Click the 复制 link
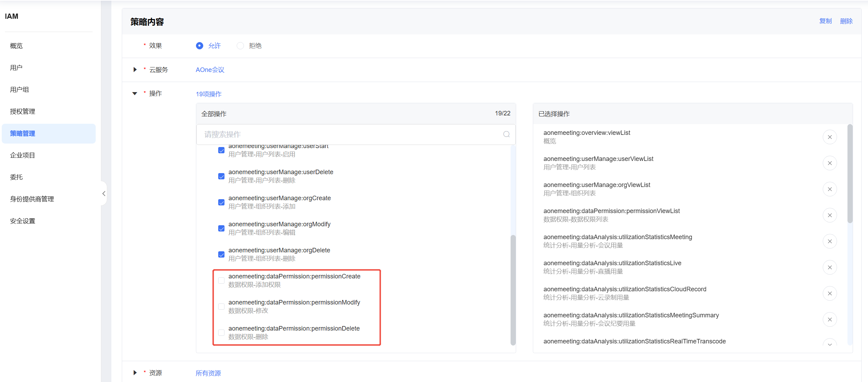 tap(825, 21)
